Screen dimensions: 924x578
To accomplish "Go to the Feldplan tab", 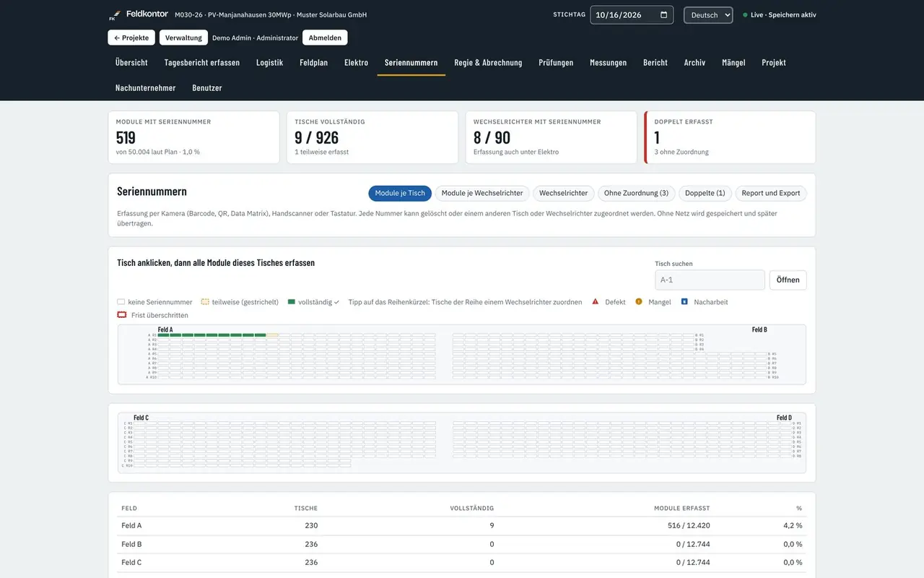I will click(x=313, y=63).
